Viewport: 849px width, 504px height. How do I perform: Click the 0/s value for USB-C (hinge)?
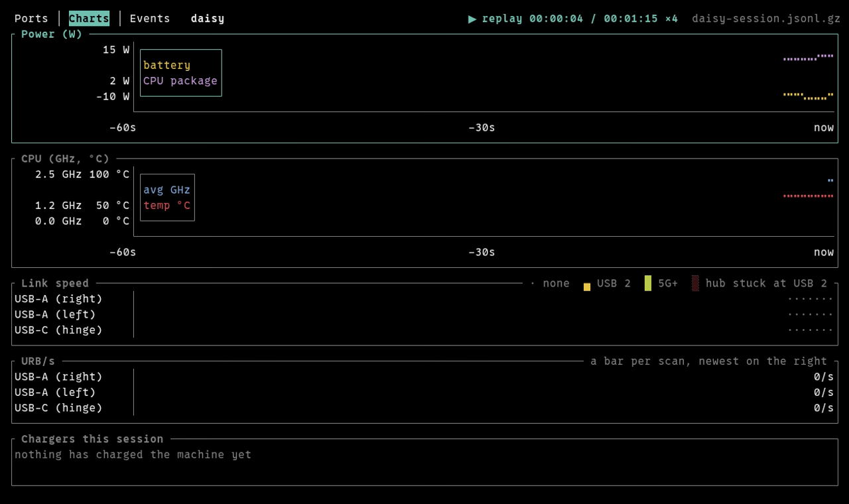pos(824,408)
